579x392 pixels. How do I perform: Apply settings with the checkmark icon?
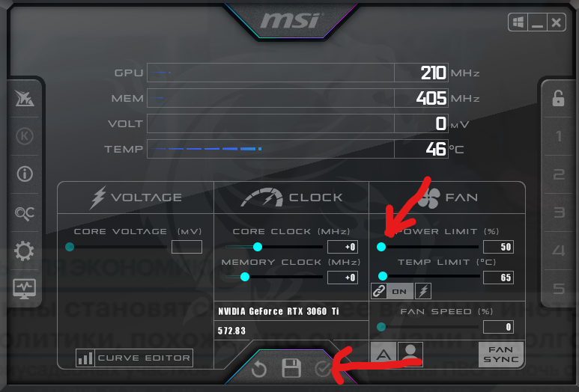point(323,369)
